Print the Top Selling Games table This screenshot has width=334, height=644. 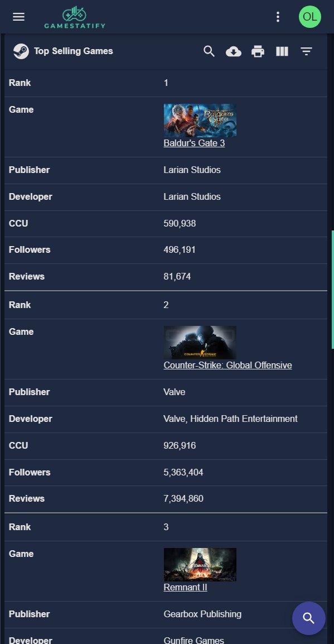click(258, 51)
